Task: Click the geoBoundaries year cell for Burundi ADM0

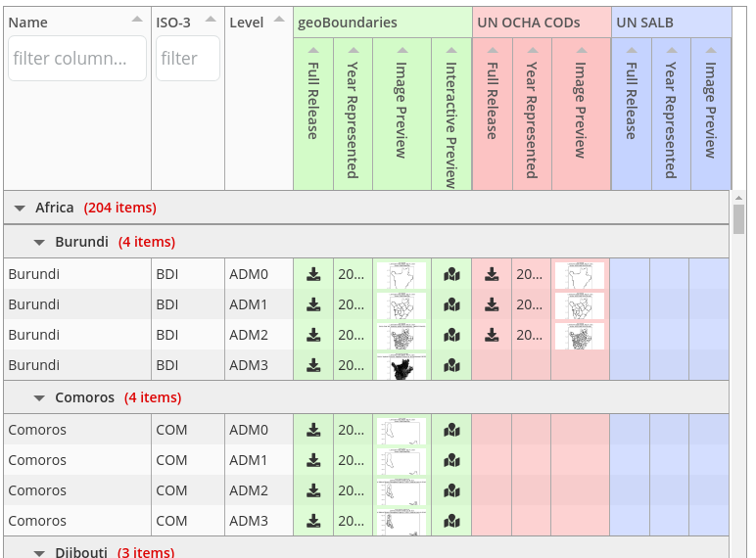Action: pyautogui.click(x=353, y=274)
